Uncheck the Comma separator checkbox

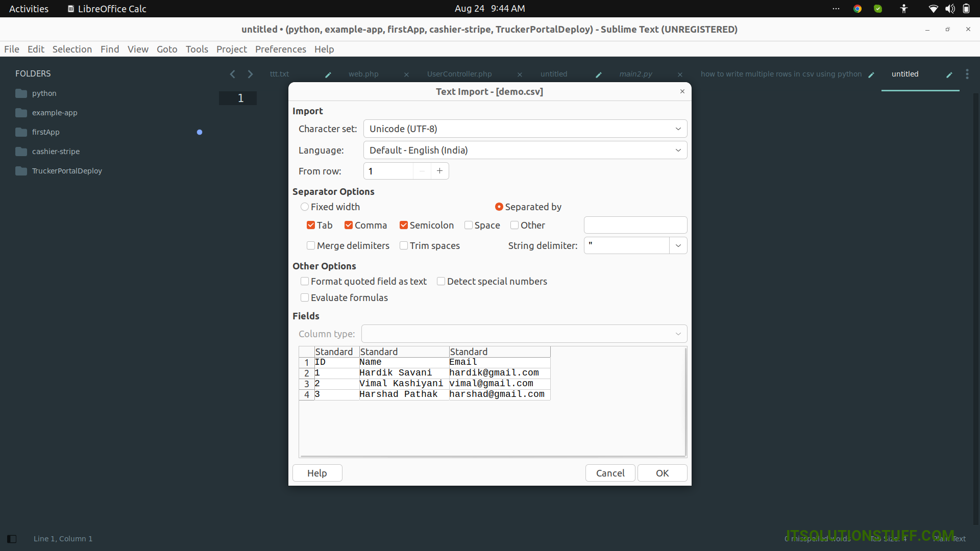349,225
